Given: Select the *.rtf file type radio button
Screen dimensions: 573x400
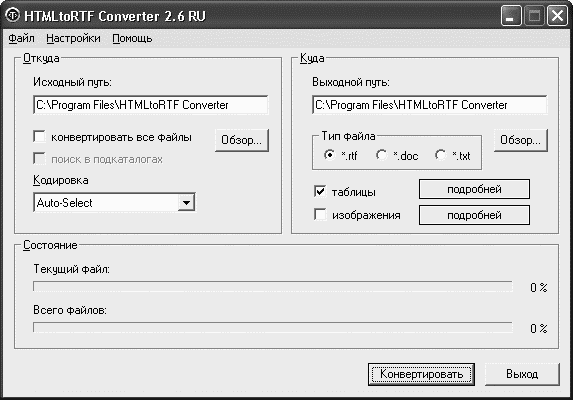Looking at the screenshot, I should pos(329,155).
